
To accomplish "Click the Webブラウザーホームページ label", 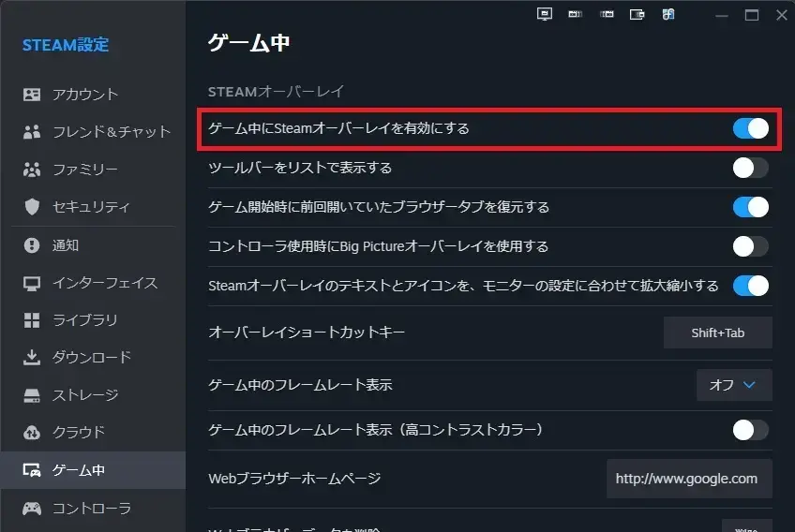I will point(294,479).
